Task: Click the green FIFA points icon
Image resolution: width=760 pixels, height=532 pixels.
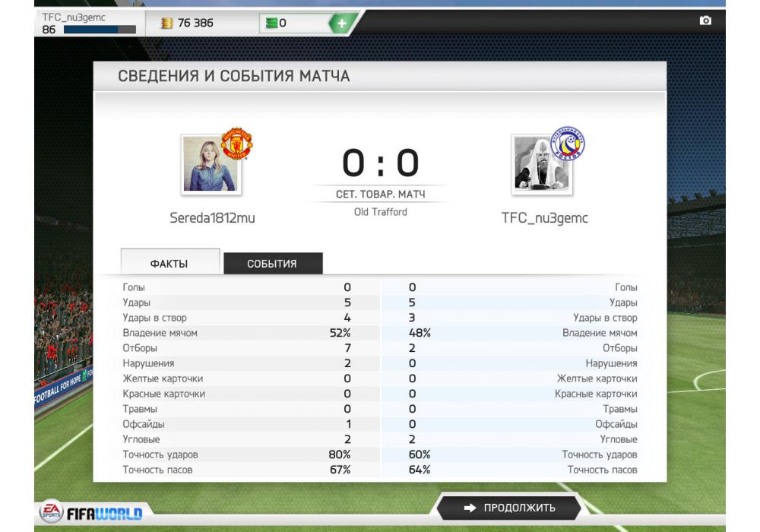Action: [x=271, y=23]
